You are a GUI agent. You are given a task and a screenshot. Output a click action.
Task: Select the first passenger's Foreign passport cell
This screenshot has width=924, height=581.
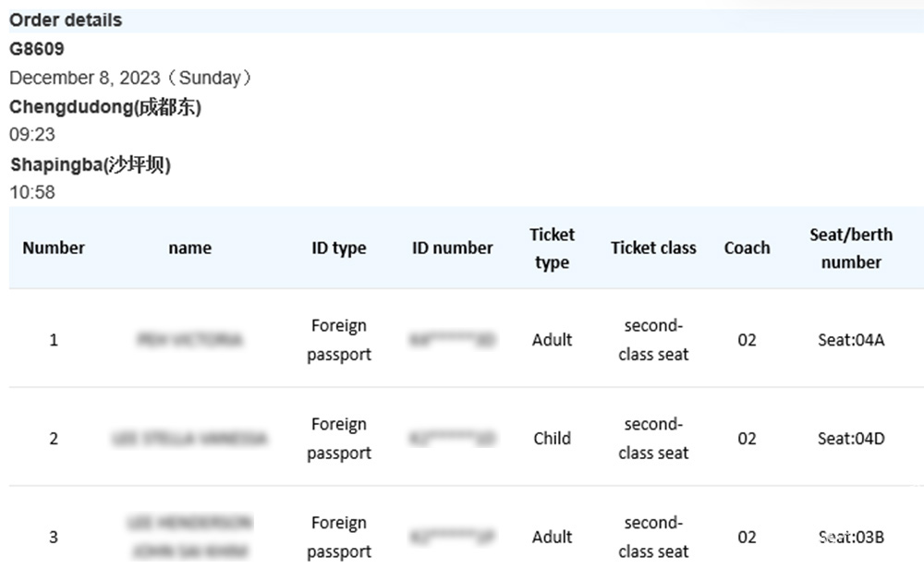tap(339, 340)
